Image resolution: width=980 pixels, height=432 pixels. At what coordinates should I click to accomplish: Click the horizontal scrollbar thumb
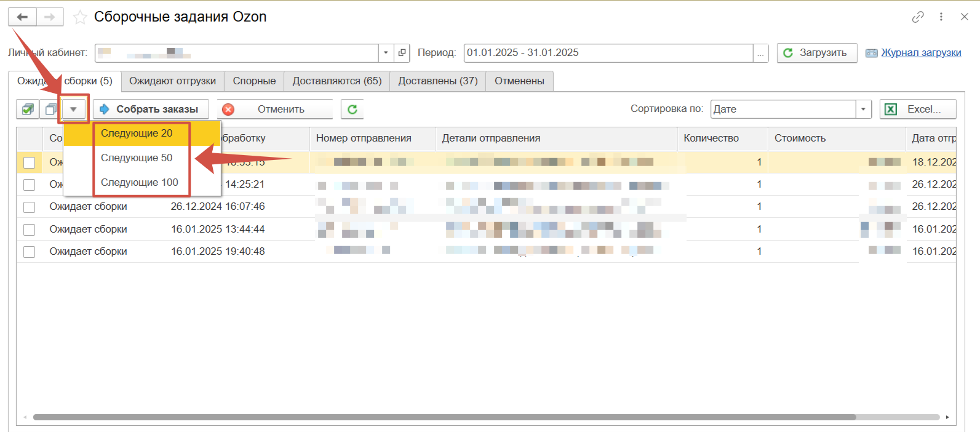tap(444, 417)
